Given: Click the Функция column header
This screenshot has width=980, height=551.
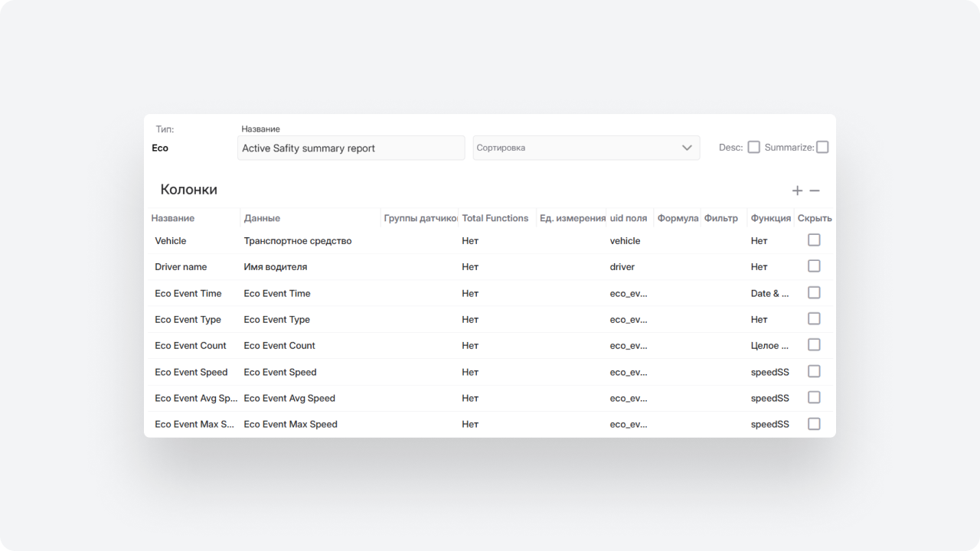Looking at the screenshot, I should 770,218.
